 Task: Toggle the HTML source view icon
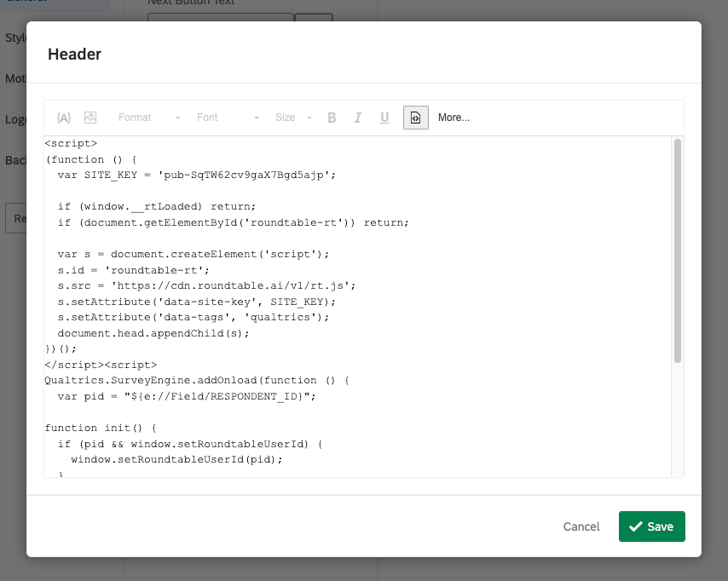[415, 118]
